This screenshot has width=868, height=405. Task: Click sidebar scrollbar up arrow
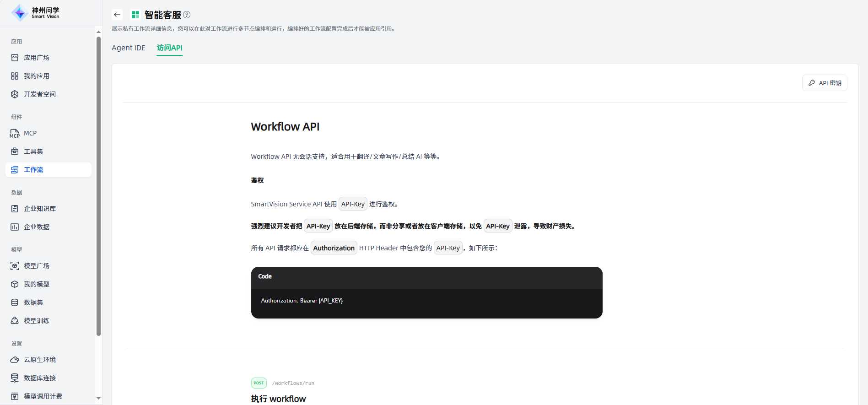[98, 32]
